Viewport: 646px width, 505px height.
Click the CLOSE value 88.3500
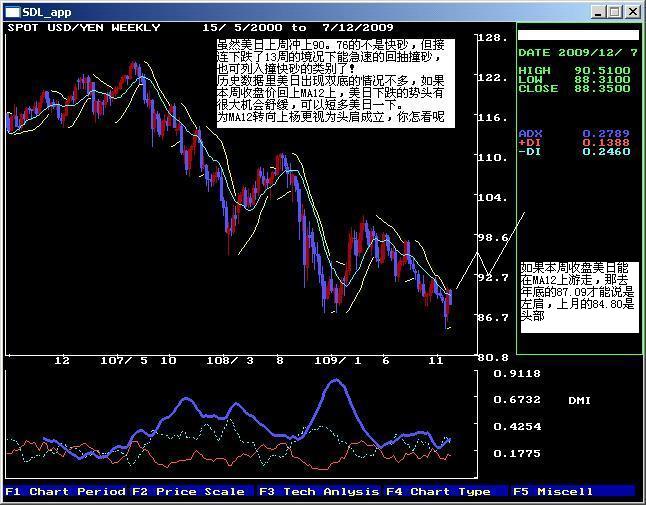602,89
